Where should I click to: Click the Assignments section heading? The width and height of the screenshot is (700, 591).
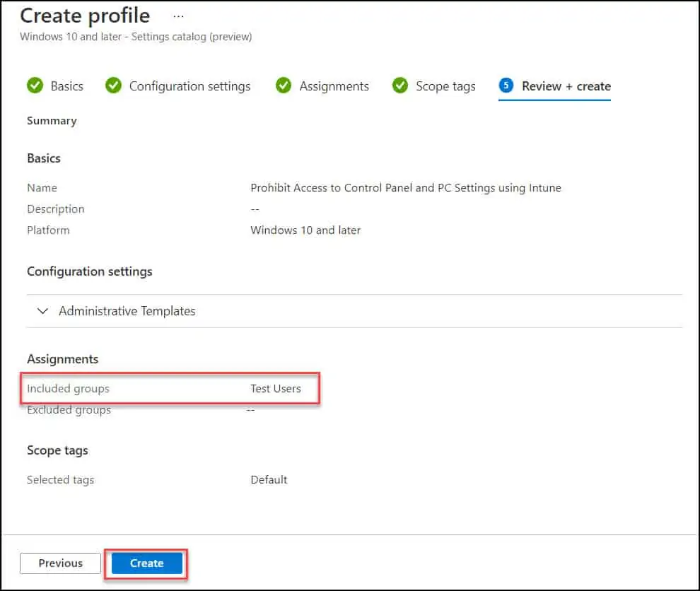coord(62,359)
